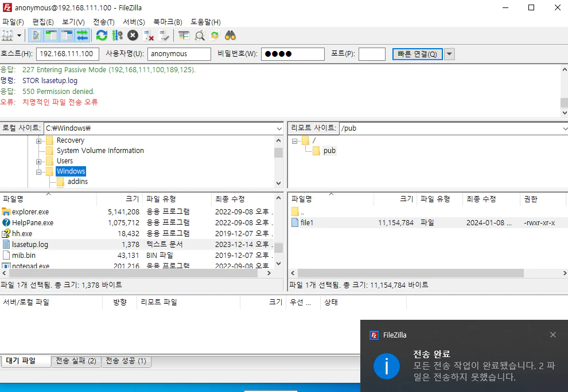
Task: Sort remote list by 파일명 column
Action: 331,199
